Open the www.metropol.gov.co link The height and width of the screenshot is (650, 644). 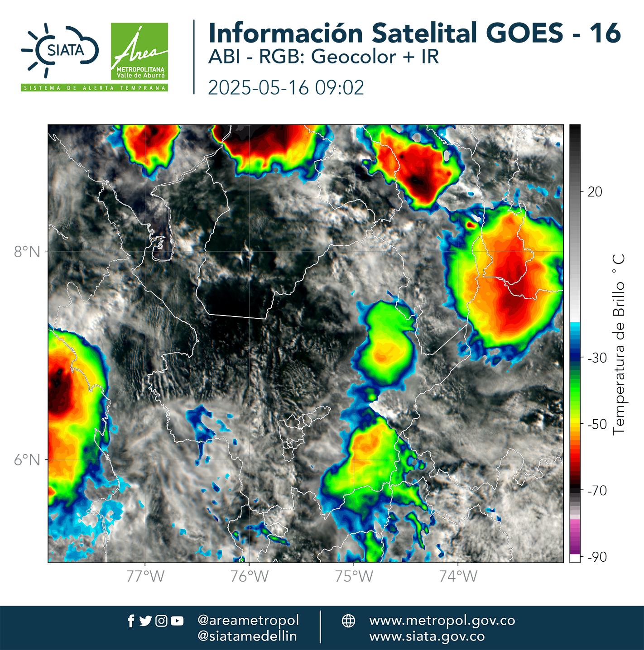pyautogui.click(x=442, y=621)
